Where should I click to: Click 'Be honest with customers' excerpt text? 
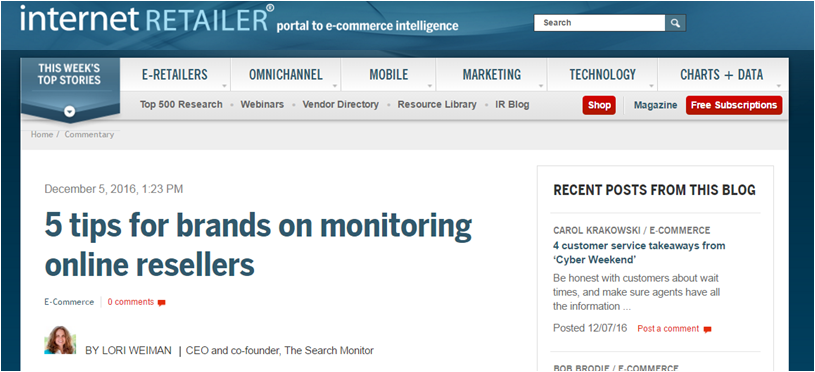pos(636,292)
